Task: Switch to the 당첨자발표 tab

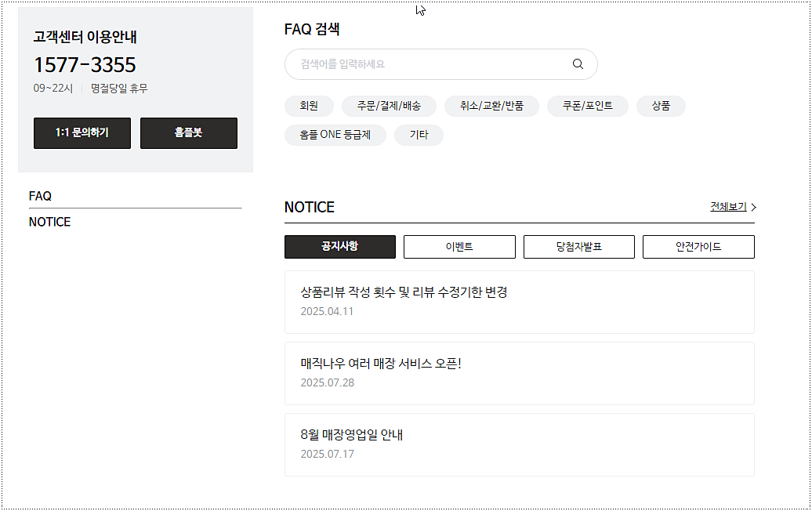Action: coord(578,246)
